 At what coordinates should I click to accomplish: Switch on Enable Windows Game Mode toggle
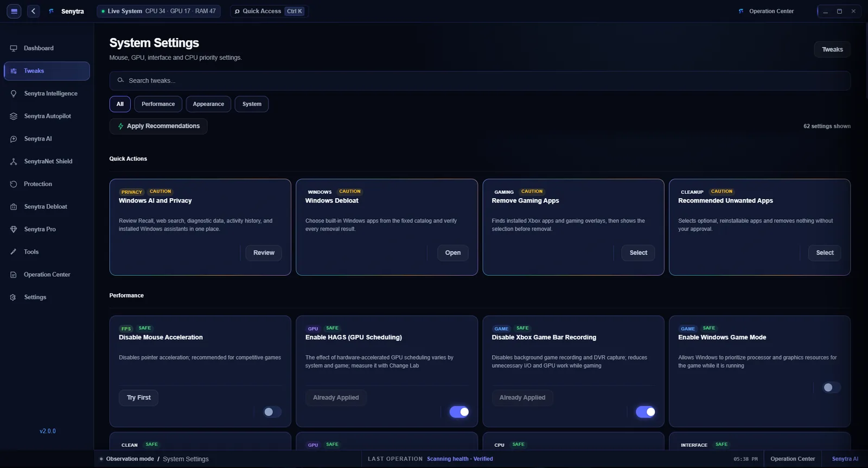pyautogui.click(x=831, y=388)
